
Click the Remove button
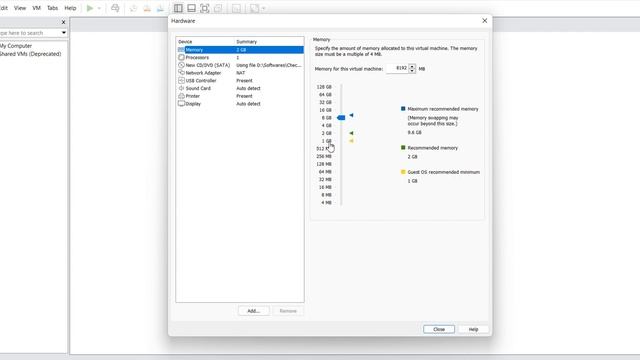[x=288, y=311]
